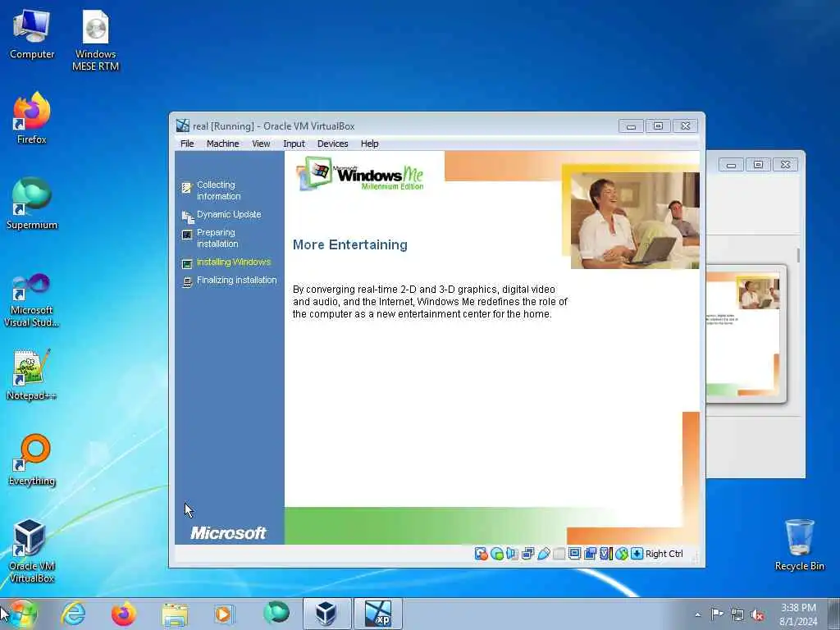Viewport: 840px width, 630px height.
Task: Click the shared folders indicator icon
Action: point(559,554)
